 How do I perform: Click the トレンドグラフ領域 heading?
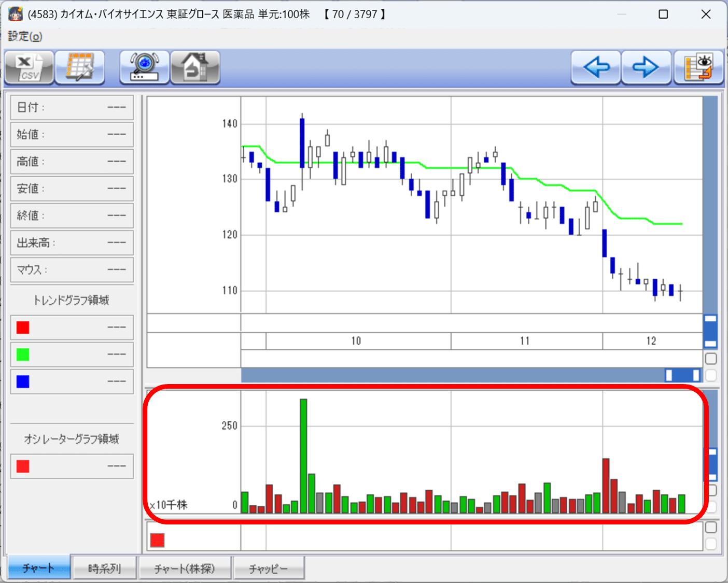pyautogui.click(x=72, y=300)
